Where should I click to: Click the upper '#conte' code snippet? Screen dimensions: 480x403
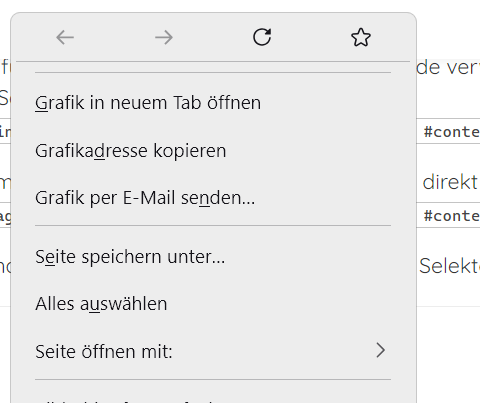click(452, 132)
